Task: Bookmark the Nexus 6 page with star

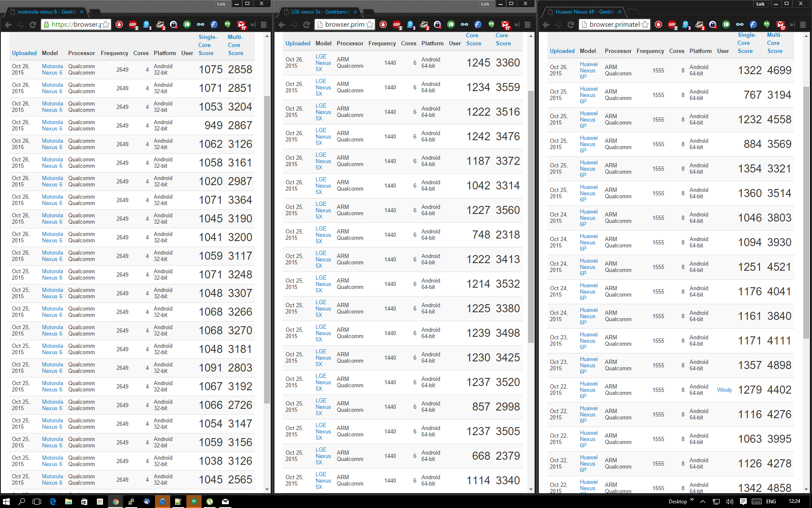Action: (x=106, y=25)
